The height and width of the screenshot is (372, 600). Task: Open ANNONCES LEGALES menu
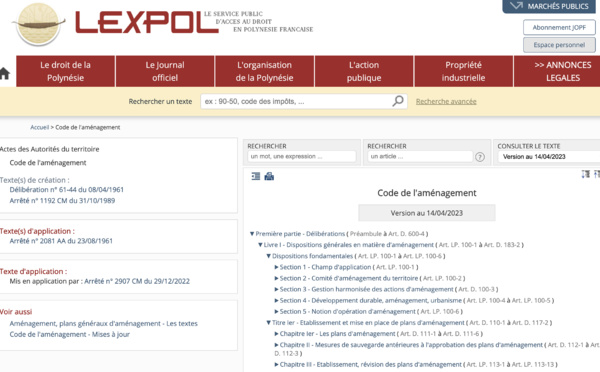[557, 71]
